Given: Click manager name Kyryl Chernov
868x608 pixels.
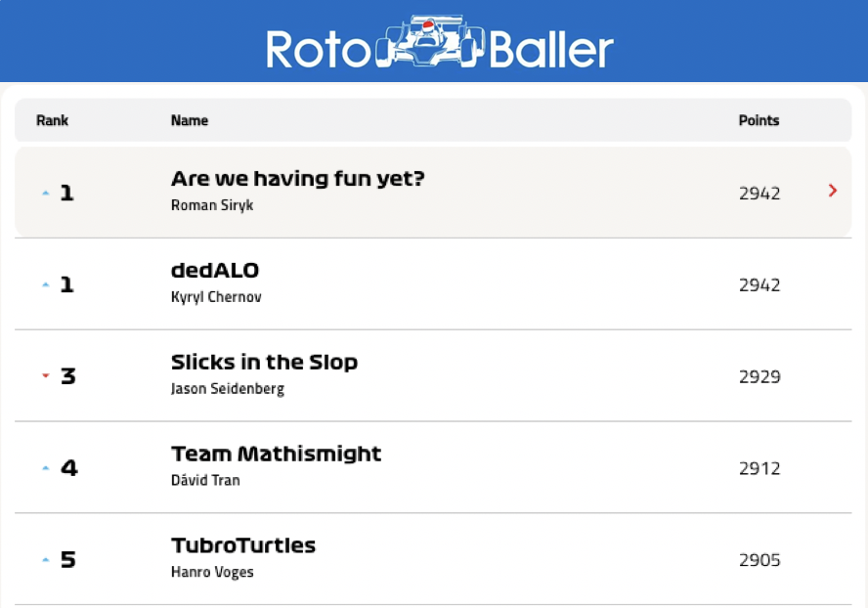Looking at the screenshot, I should [x=216, y=297].
